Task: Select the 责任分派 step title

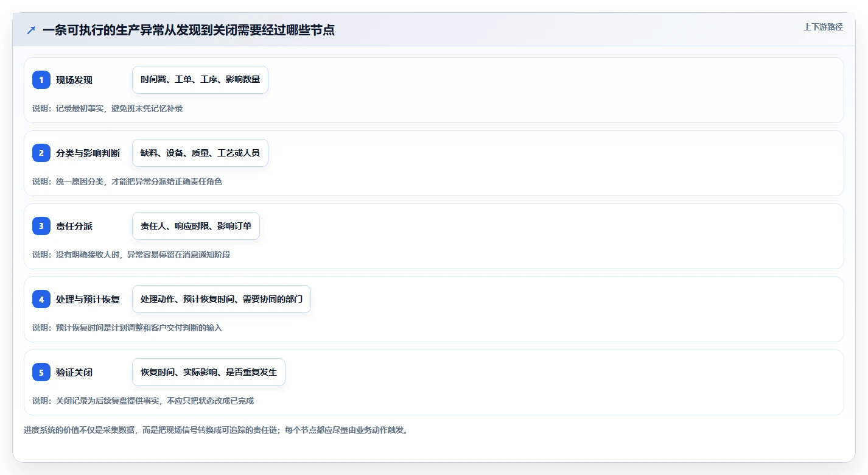Action: point(74,226)
